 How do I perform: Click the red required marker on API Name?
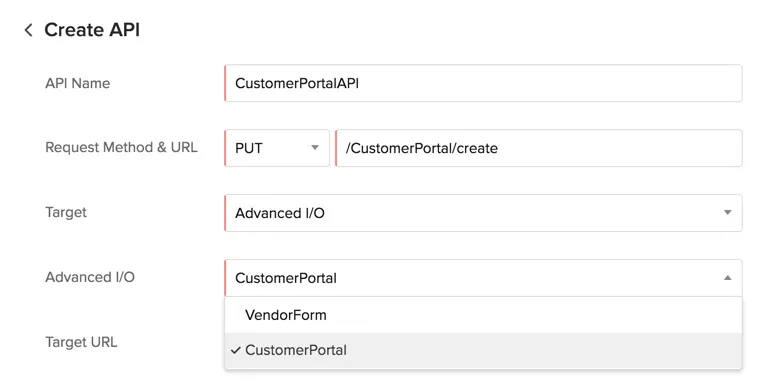pyautogui.click(x=225, y=83)
